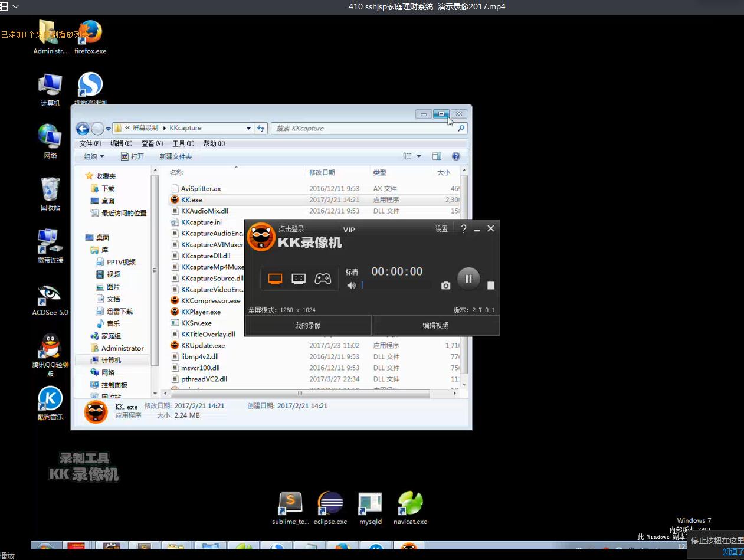Mute the KK recorder speaker icon
Screen dimensions: 744x560
click(352, 286)
